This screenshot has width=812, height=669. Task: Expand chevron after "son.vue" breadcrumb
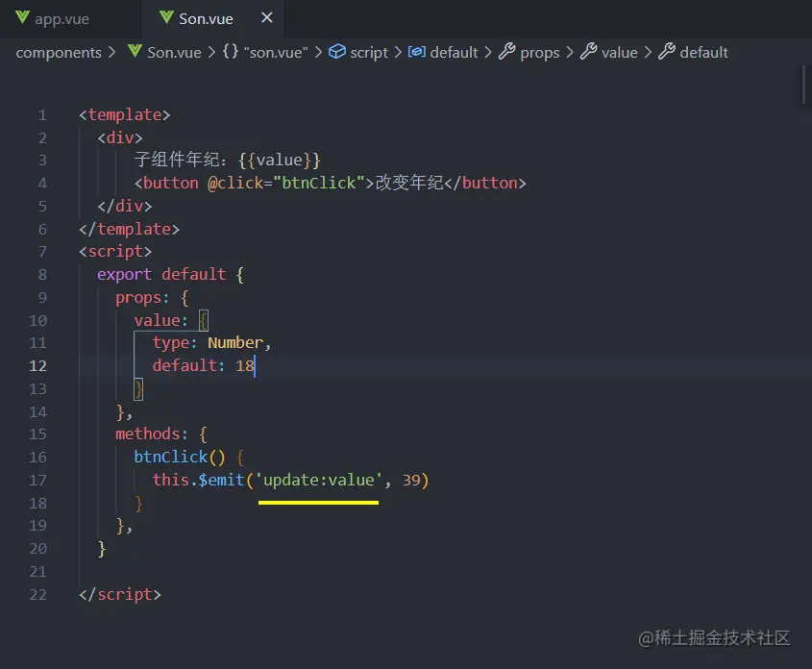(x=318, y=52)
